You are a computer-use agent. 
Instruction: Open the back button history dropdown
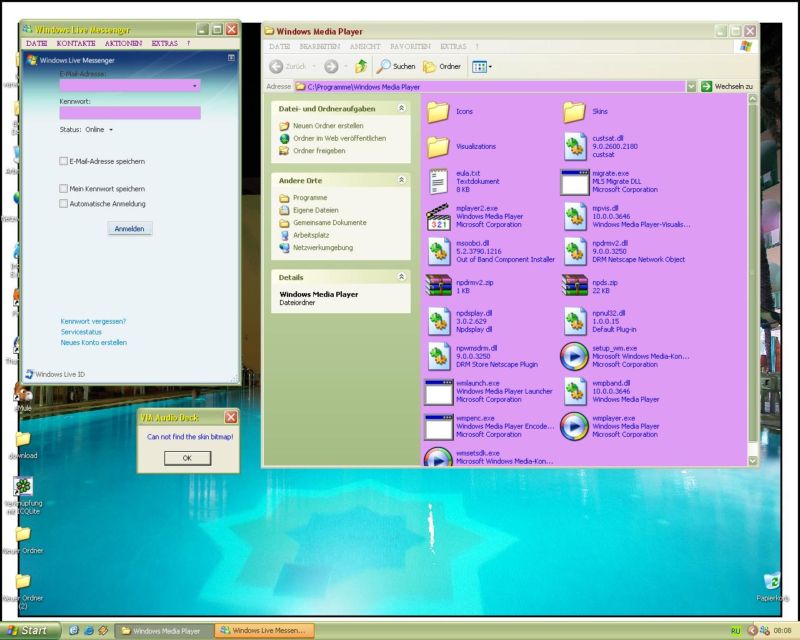tap(314, 66)
